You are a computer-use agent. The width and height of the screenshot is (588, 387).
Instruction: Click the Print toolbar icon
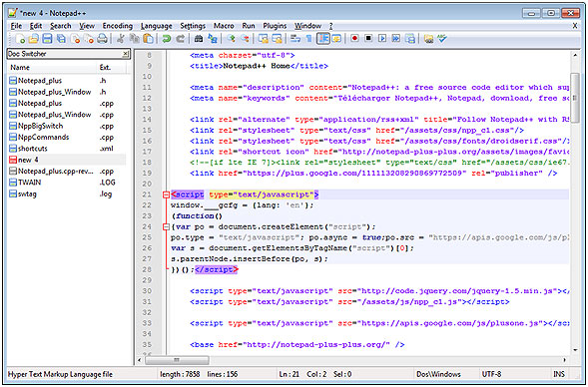[x=103, y=39]
